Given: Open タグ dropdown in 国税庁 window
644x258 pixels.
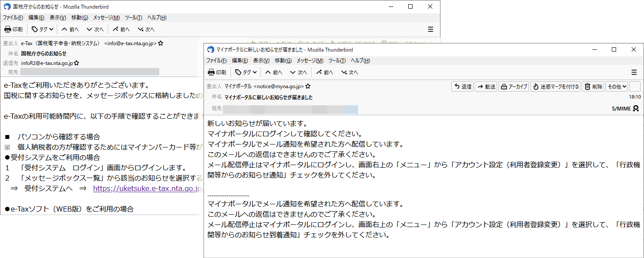Looking at the screenshot, I should [x=43, y=29].
